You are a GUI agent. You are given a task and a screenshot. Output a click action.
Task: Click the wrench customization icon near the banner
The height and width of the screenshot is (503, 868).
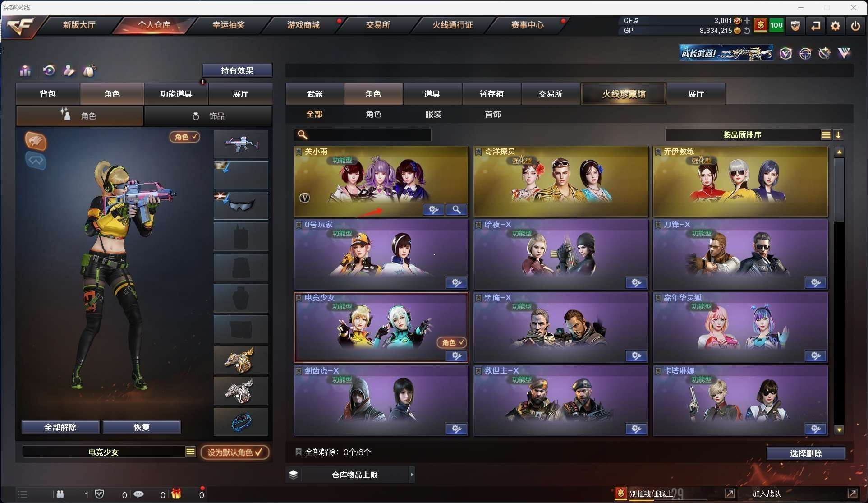(824, 53)
